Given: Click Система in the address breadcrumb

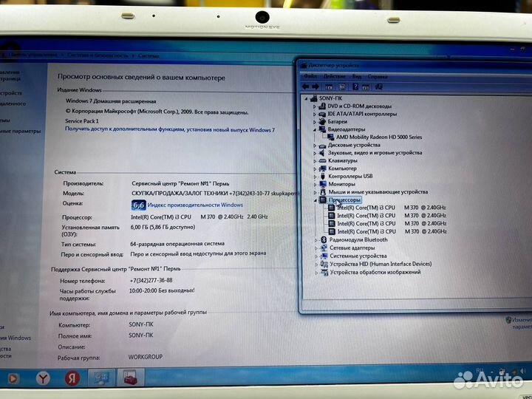Looking at the screenshot, I should 149,55.
